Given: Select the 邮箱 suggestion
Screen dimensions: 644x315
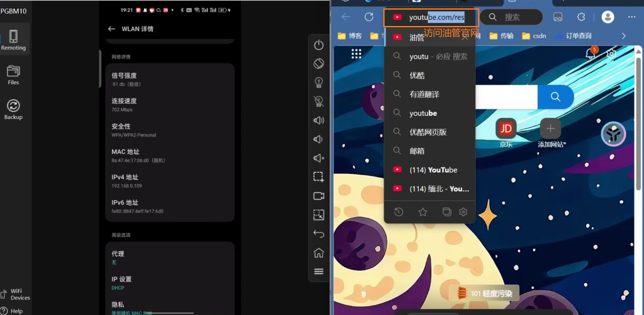Looking at the screenshot, I should point(430,151).
